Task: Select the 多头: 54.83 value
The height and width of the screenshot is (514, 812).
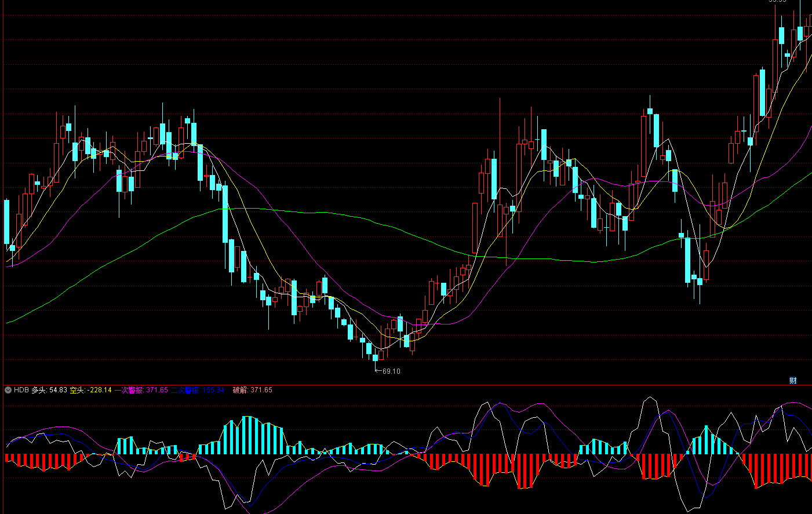Action: pyautogui.click(x=49, y=390)
